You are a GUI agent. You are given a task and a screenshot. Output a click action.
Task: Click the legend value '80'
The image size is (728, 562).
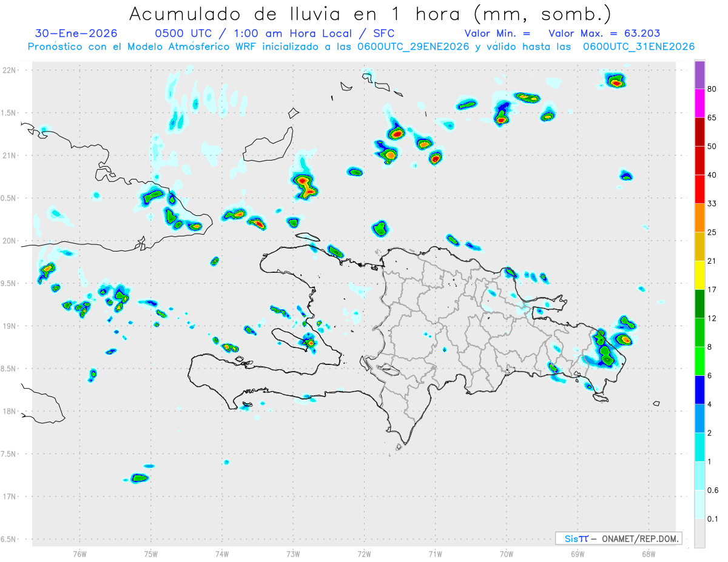click(x=712, y=90)
